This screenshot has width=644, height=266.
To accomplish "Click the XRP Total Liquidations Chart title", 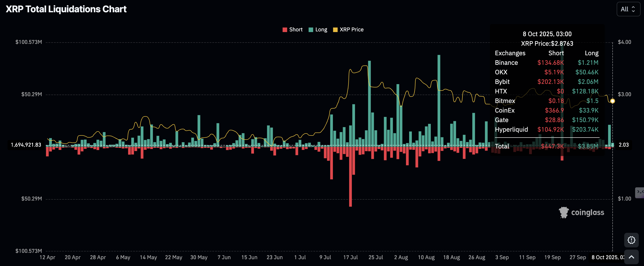I will (66, 9).
